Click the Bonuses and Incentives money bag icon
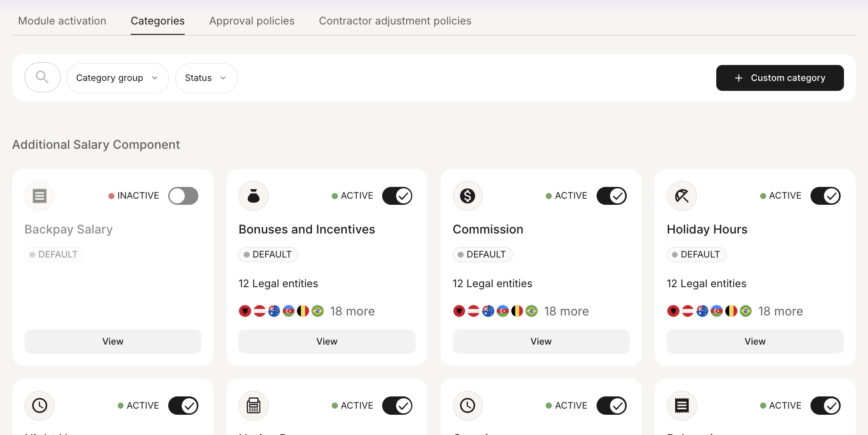868x435 pixels. pos(254,196)
